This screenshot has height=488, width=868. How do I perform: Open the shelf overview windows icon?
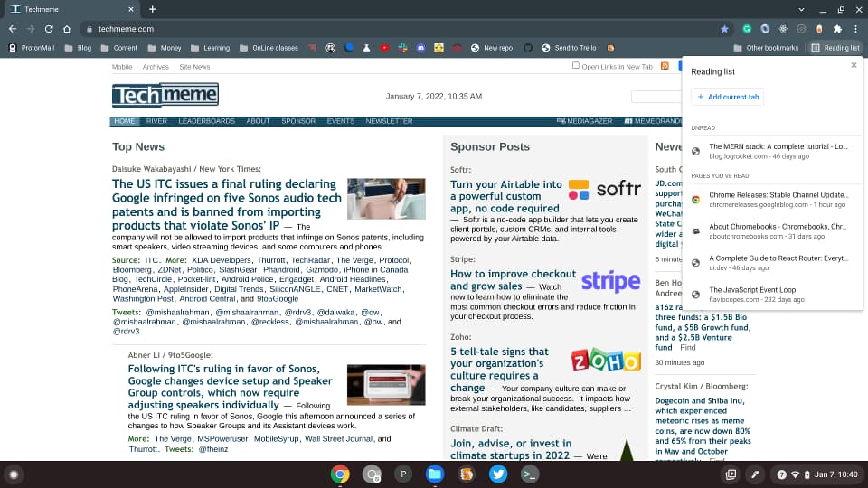[731, 474]
